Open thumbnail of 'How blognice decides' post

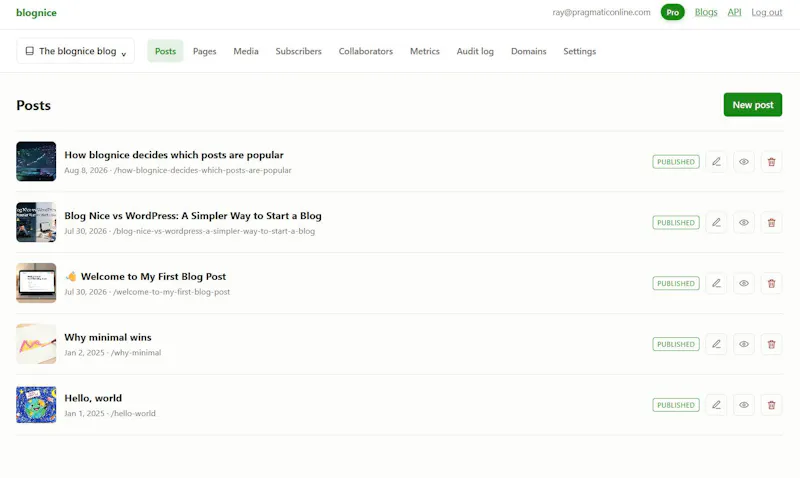tap(36, 161)
